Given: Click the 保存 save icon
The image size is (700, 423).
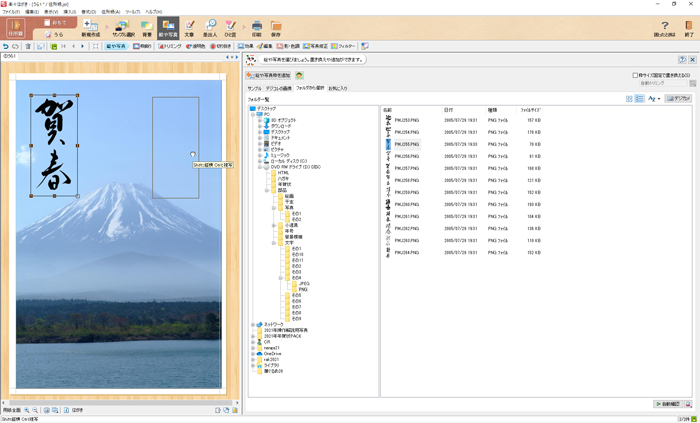Looking at the screenshot, I should [x=275, y=27].
